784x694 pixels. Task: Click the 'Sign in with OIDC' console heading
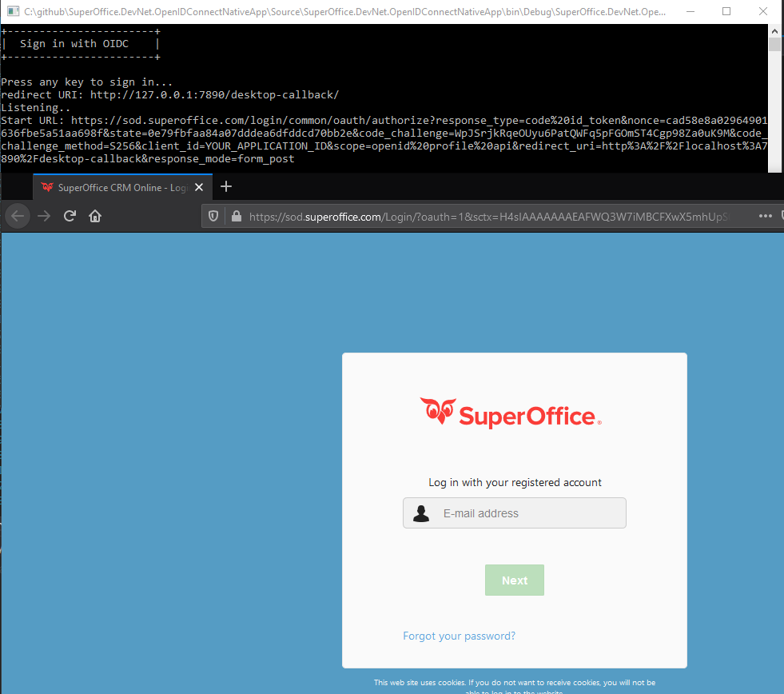point(74,44)
